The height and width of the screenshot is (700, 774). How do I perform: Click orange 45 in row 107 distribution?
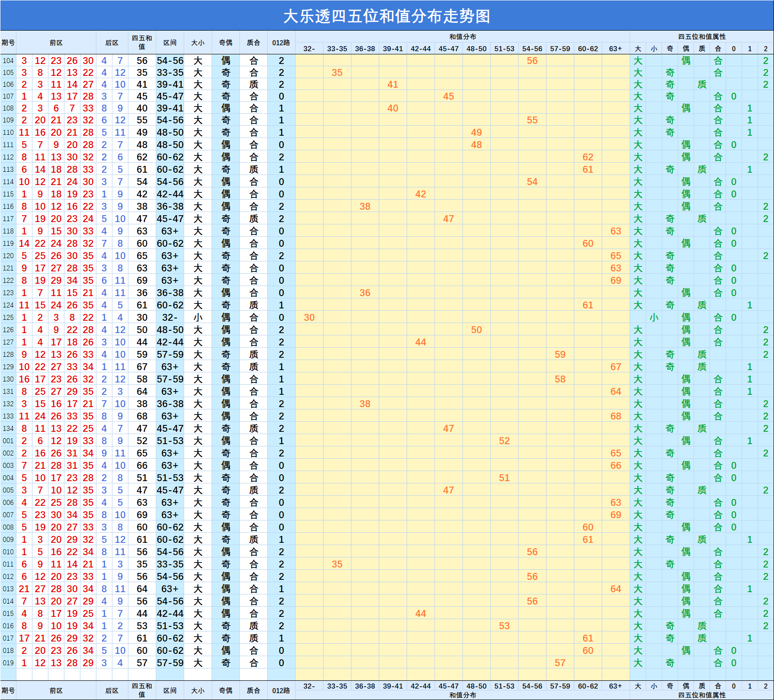click(x=449, y=96)
